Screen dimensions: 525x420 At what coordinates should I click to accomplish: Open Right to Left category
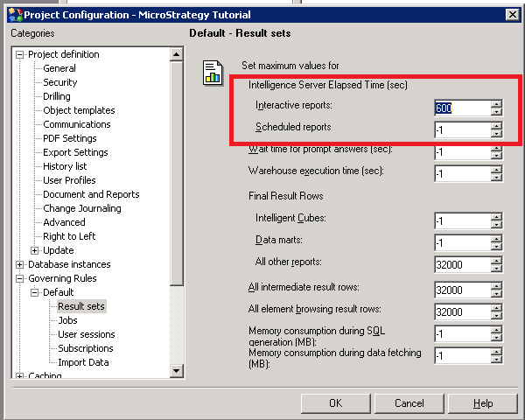click(69, 236)
